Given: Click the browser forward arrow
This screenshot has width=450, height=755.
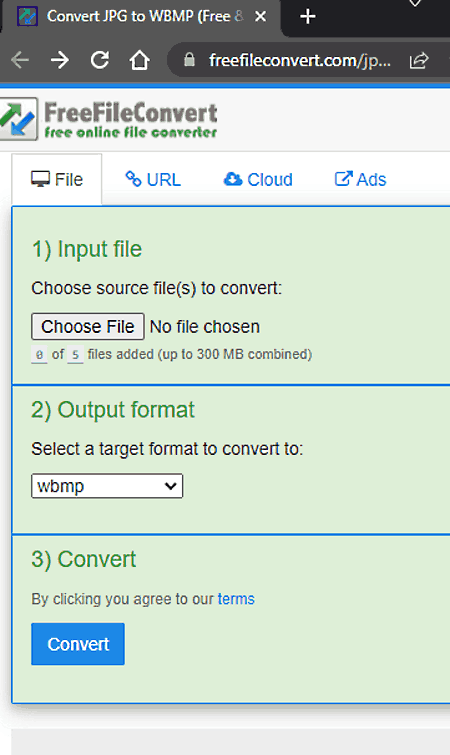Looking at the screenshot, I should point(60,60).
